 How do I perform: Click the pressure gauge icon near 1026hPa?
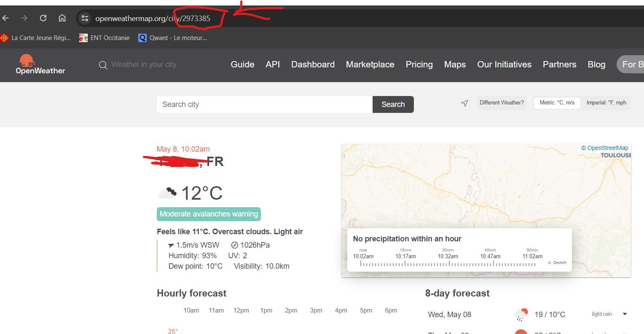point(235,245)
